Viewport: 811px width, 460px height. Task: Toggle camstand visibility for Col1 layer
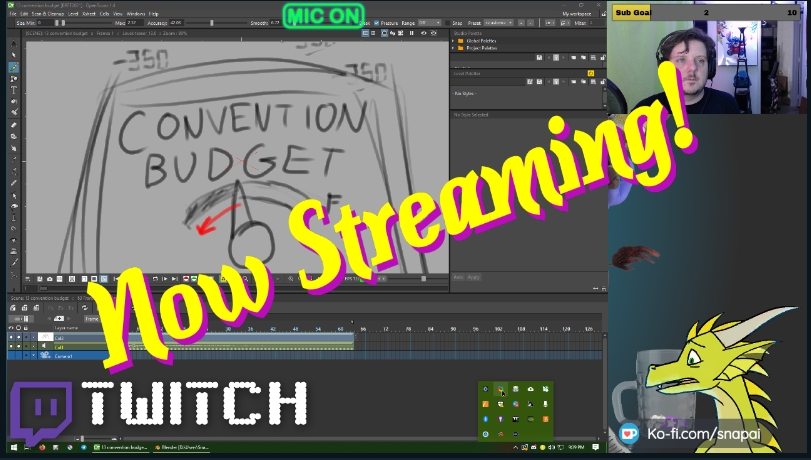click(x=19, y=346)
